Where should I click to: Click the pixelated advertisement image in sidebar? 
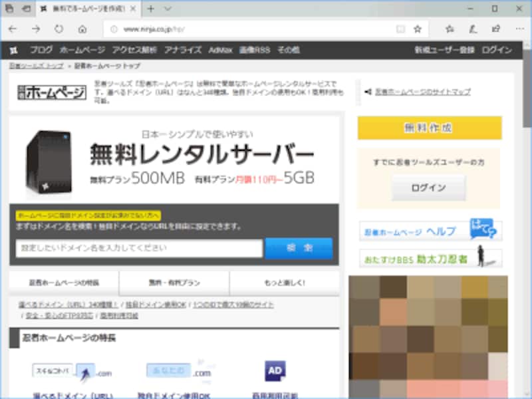(428, 337)
